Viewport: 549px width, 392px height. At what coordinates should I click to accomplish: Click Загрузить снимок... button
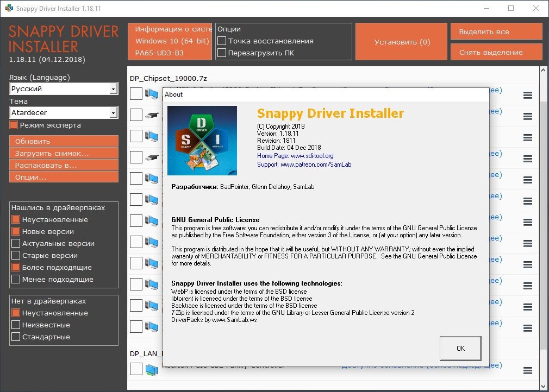pos(64,153)
